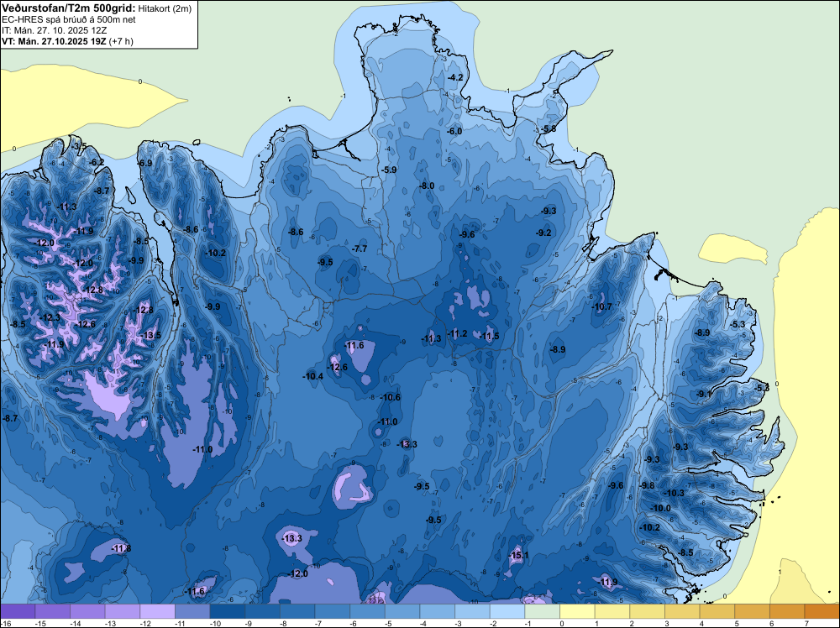The width and height of the screenshot is (840, 628).
Task: Click legend swatch between -4 and -3
Action: [438, 611]
